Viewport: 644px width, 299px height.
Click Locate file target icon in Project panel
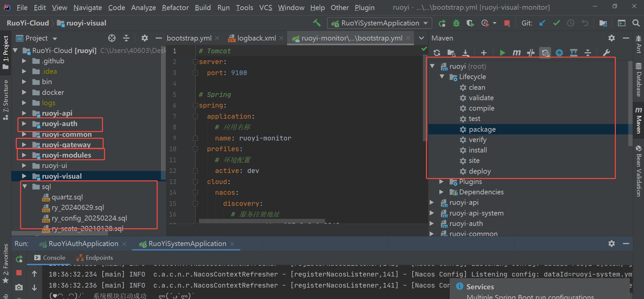112,38
